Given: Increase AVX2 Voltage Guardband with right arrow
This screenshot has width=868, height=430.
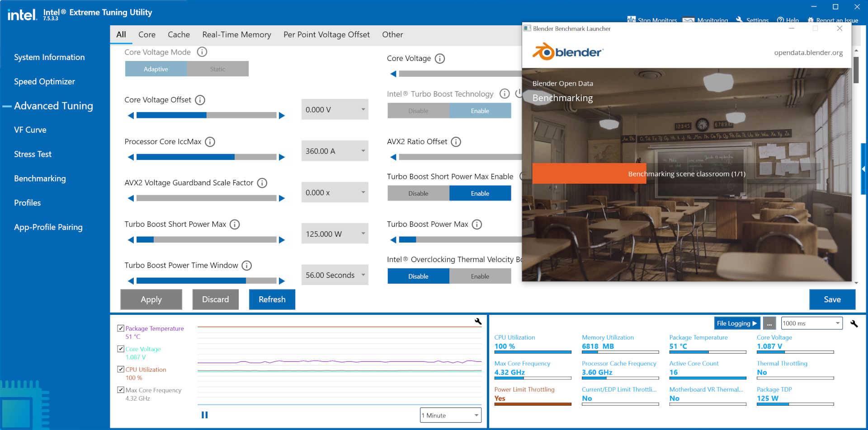Looking at the screenshot, I should [x=282, y=198].
